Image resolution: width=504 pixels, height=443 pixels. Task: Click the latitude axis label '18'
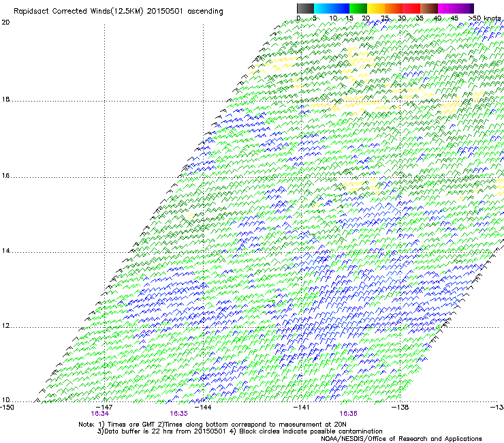coord(5,100)
